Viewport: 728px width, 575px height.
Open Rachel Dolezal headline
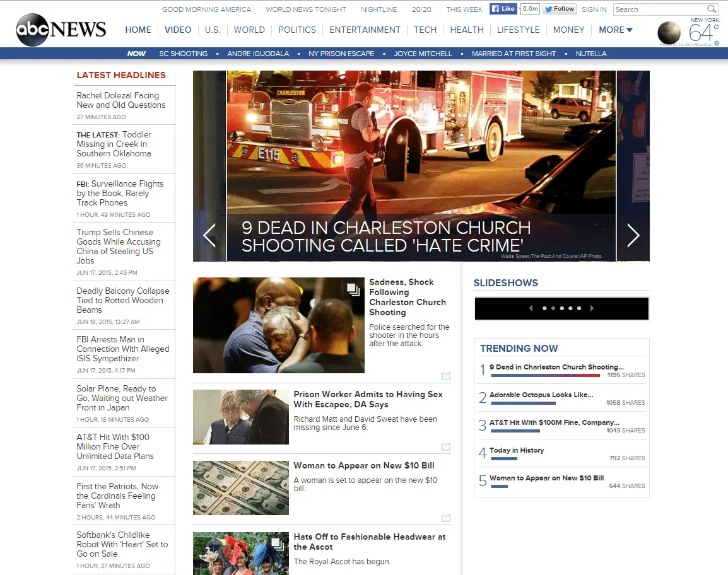(x=120, y=100)
